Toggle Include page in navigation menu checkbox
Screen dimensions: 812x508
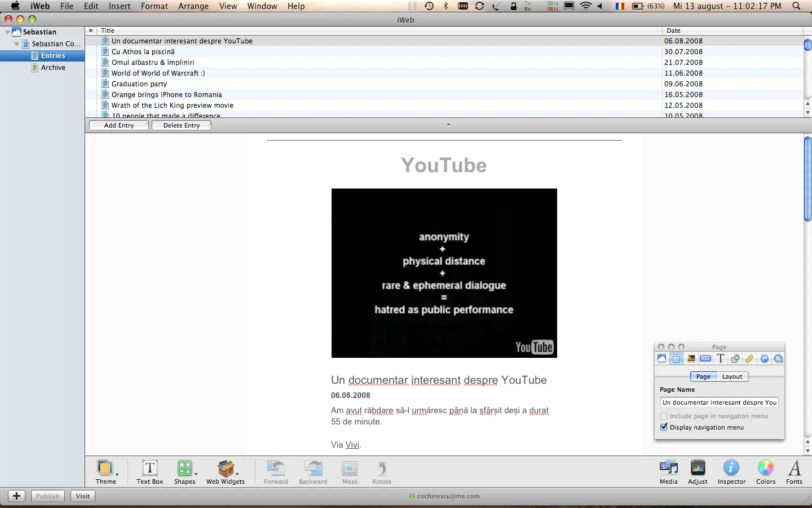coord(664,416)
